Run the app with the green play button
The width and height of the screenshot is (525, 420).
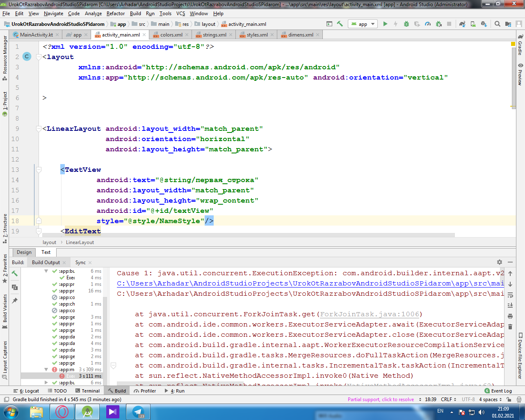point(385,24)
